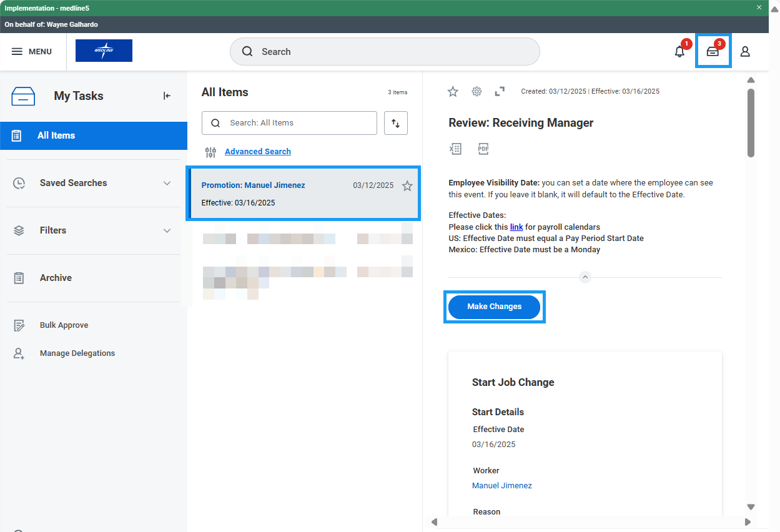Open the task settings gear icon
780x532 pixels.
pyautogui.click(x=476, y=92)
